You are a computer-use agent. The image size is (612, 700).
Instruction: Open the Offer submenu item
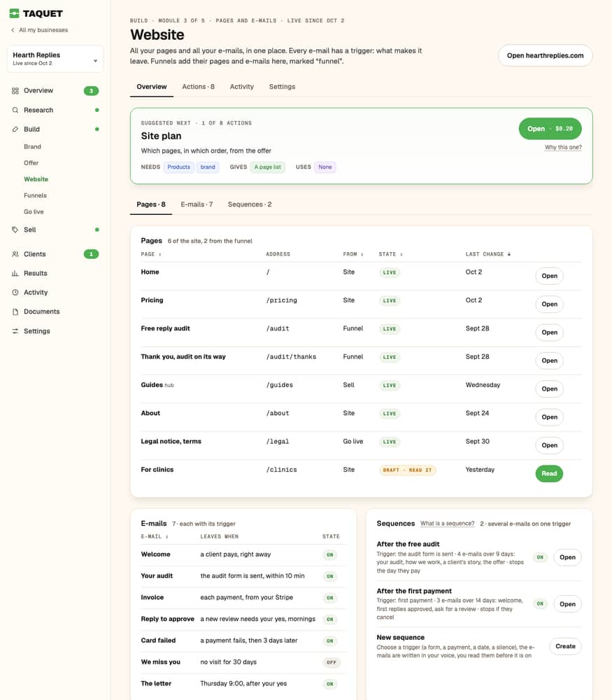click(31, 163)
